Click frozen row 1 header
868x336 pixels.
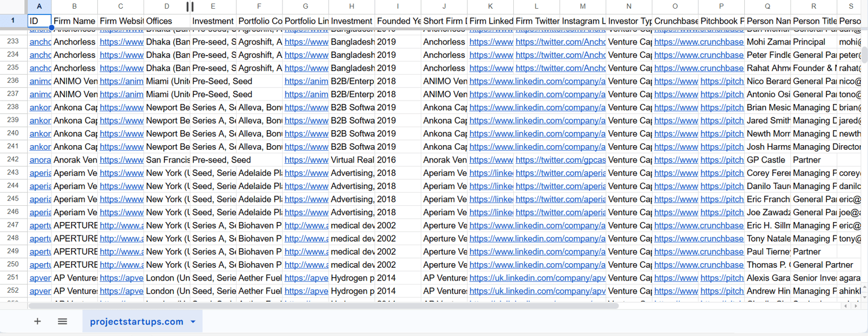pyautogui.click(x=13, y=21)
